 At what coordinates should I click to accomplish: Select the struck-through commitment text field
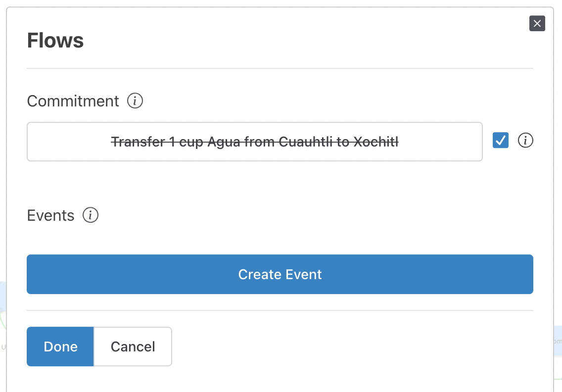[255, 142]
